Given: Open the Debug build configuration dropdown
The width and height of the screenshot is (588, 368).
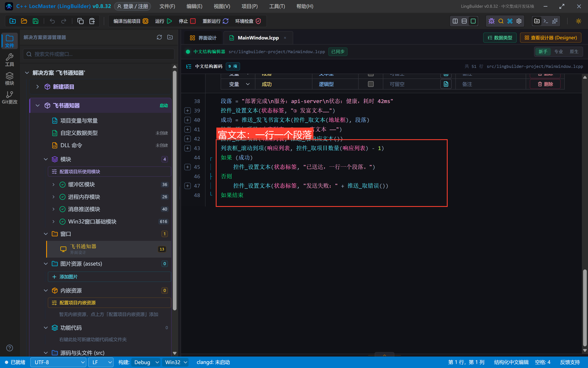Looking at the screenshot, I should tap(146, 362).
